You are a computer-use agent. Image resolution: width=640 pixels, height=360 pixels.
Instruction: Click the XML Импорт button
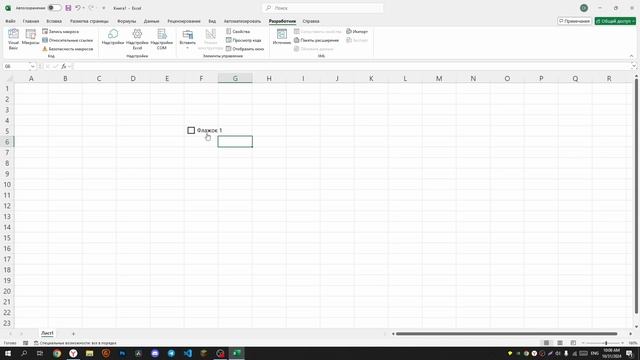coord(357,31)
